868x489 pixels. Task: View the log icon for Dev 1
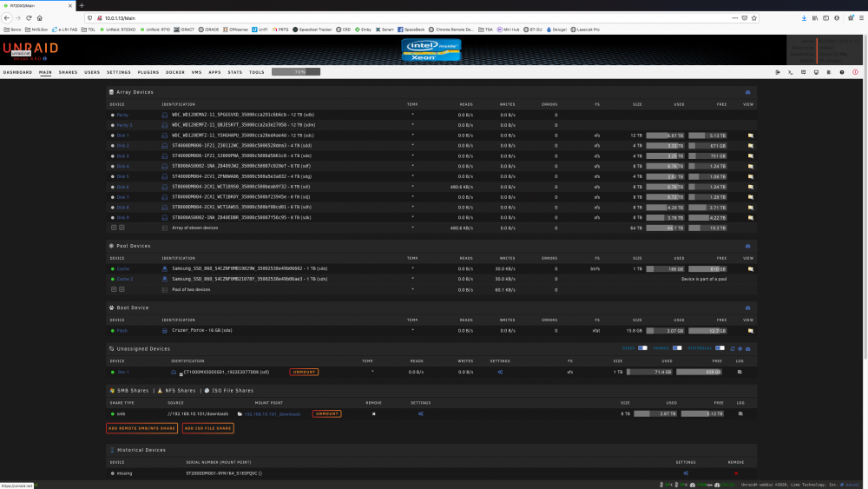pos(740,372)
